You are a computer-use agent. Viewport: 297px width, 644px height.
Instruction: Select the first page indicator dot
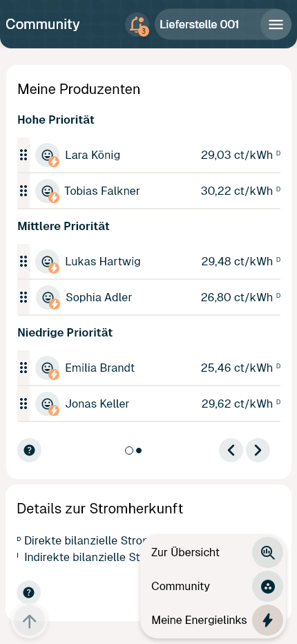coord(128,451)
